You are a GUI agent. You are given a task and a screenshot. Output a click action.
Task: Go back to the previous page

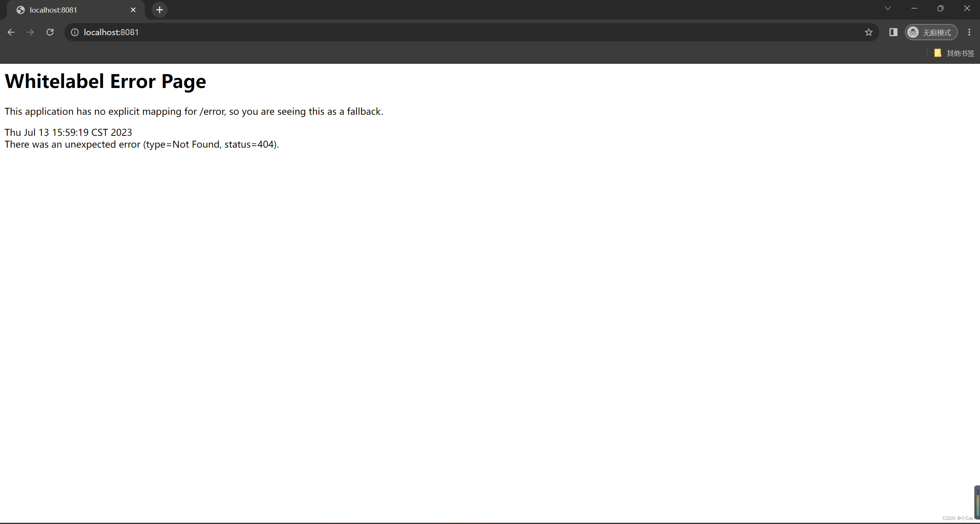[x=11, y=32]
